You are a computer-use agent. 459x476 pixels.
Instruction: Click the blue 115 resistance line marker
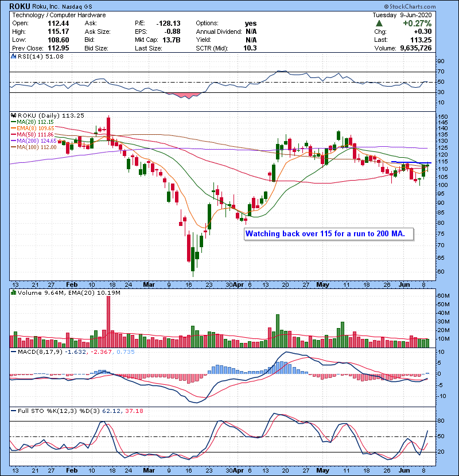coord(411,162)
